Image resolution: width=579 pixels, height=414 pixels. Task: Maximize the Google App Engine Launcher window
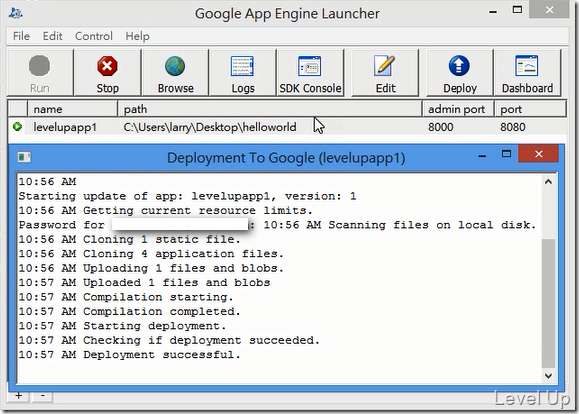coord(517,10)
